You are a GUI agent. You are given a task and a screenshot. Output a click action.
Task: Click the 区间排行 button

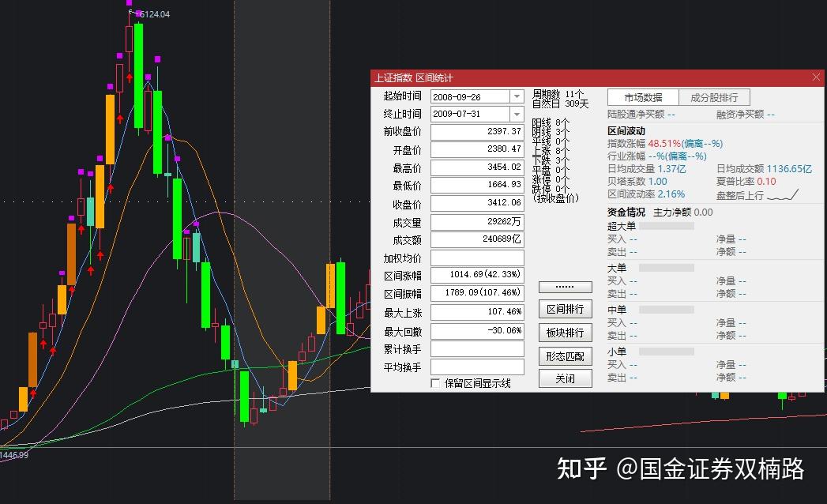[x=565, y=309]
